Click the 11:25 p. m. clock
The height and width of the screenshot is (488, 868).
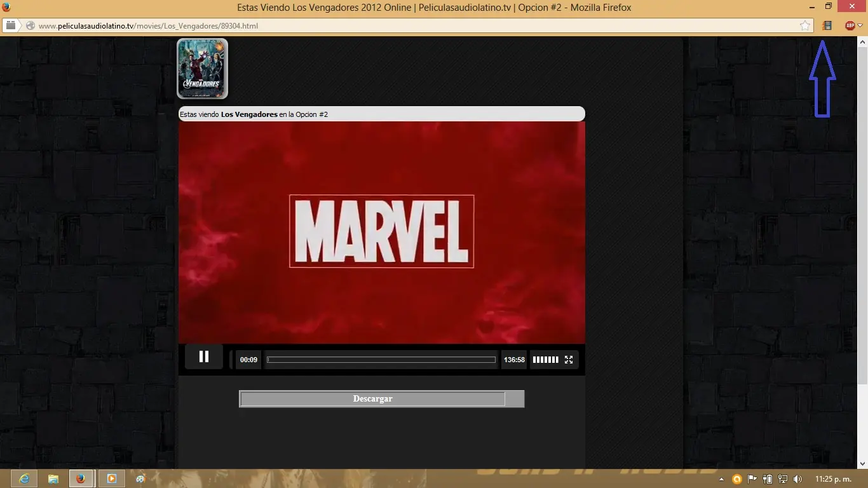click(x=833, y=479)
